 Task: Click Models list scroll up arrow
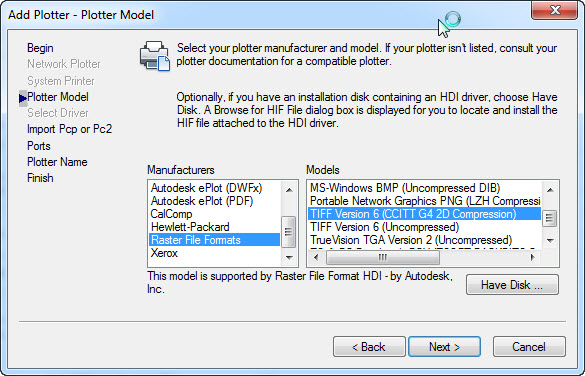point(550,189)
